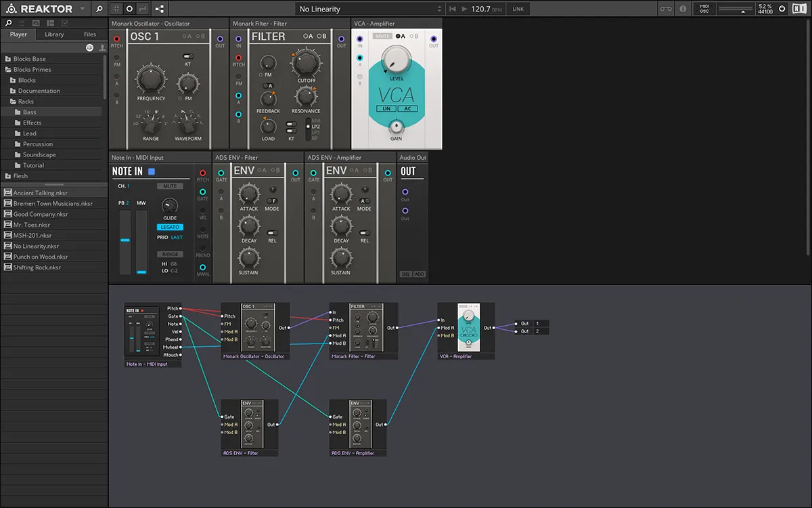The width and height of the screenshot is (812, 508).
Task: Click the bent-arrow icon in the top toolbar
Action: click(x=143, y=9)
